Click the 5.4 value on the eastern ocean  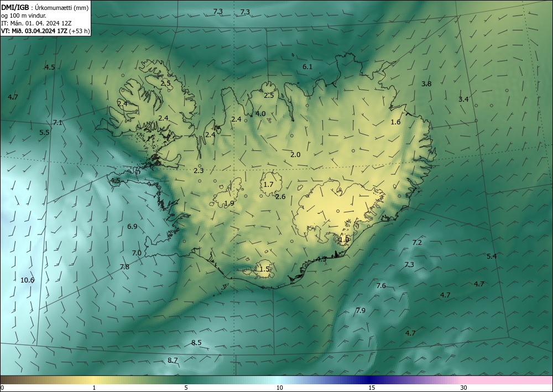tap(492, 257)
